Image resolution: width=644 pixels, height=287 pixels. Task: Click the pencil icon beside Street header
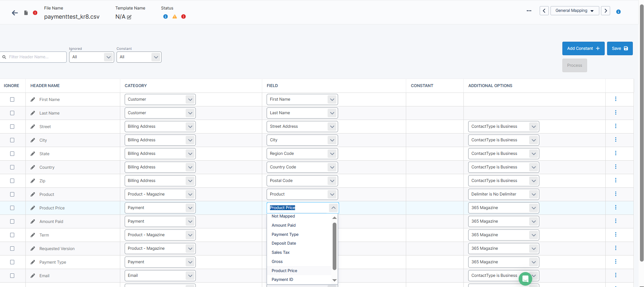33,126
